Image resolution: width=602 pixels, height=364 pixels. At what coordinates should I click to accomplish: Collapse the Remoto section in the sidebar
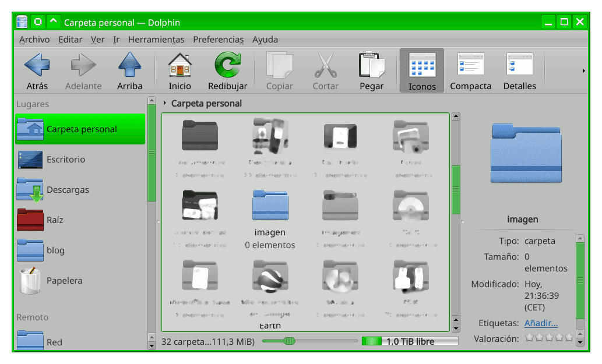32,317
